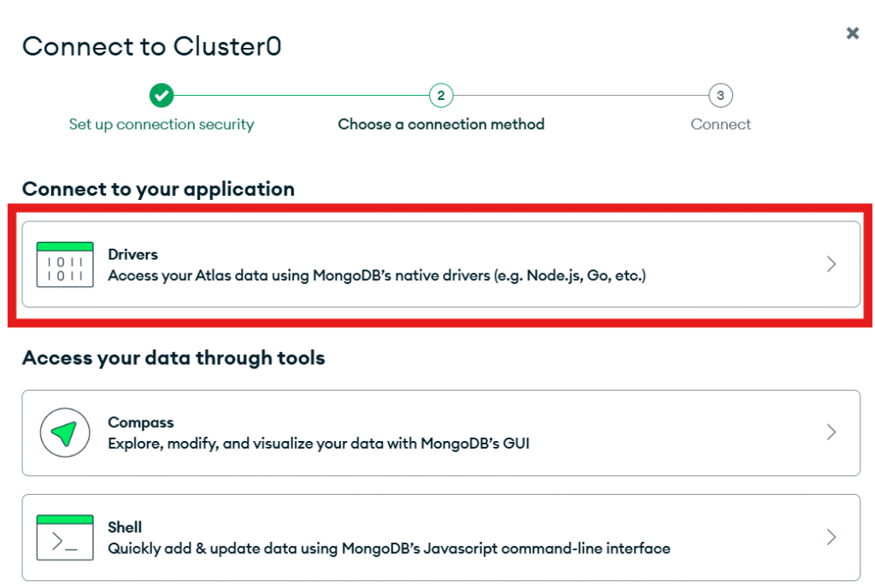875x588 pixels.
Task: Choose the Shell connection method
Action: tap(441, 538)
